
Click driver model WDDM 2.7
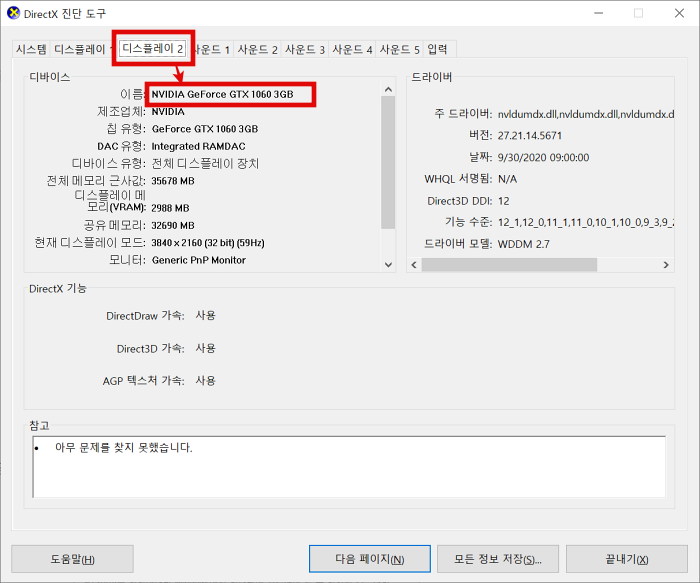[523, 244]
